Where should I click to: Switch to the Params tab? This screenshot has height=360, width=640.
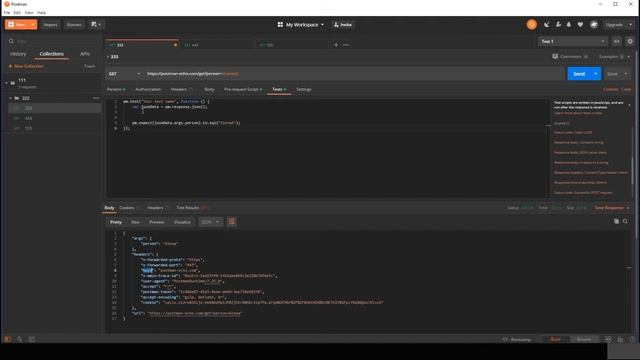tap(116, 89)
